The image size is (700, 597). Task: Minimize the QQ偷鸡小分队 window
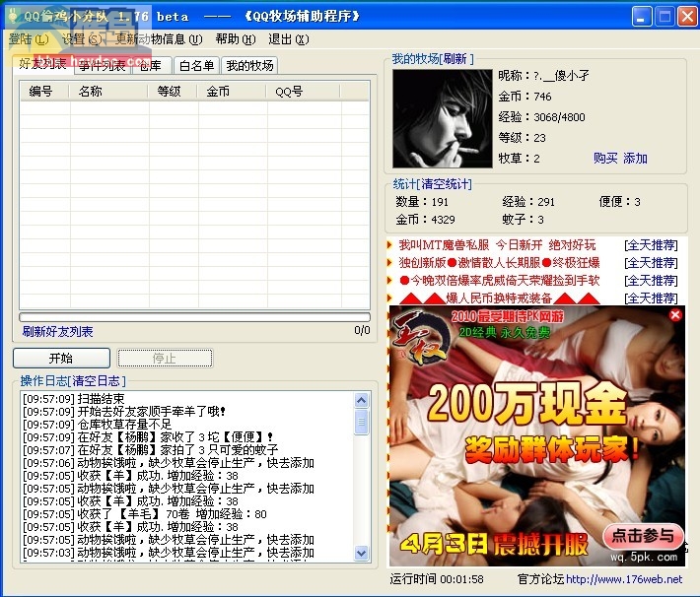point(642,17)
